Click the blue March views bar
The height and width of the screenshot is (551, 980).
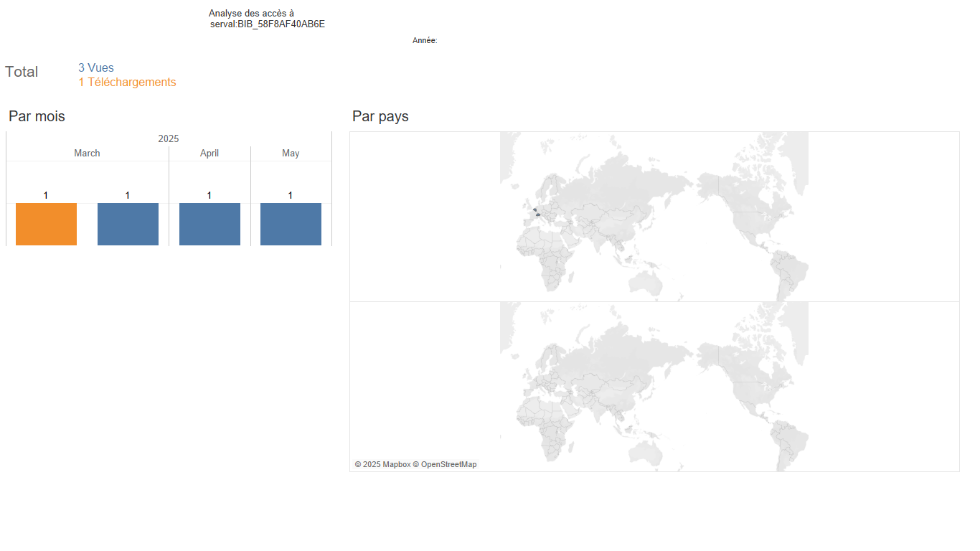click(128, 225)
